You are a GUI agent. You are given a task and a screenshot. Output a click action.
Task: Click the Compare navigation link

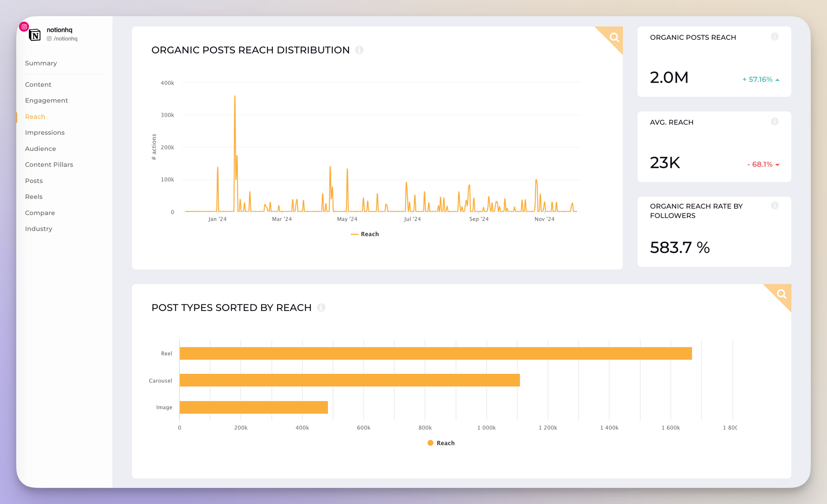pos(40,212)
